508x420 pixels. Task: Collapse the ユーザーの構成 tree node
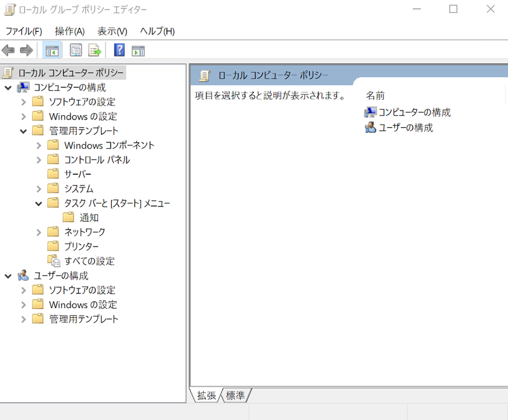point(8,276)
